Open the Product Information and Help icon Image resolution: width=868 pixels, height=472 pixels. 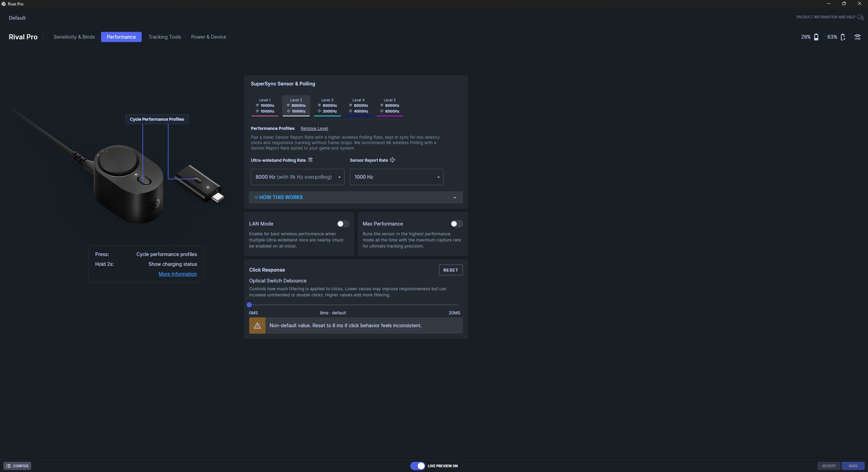pos(861,17)
